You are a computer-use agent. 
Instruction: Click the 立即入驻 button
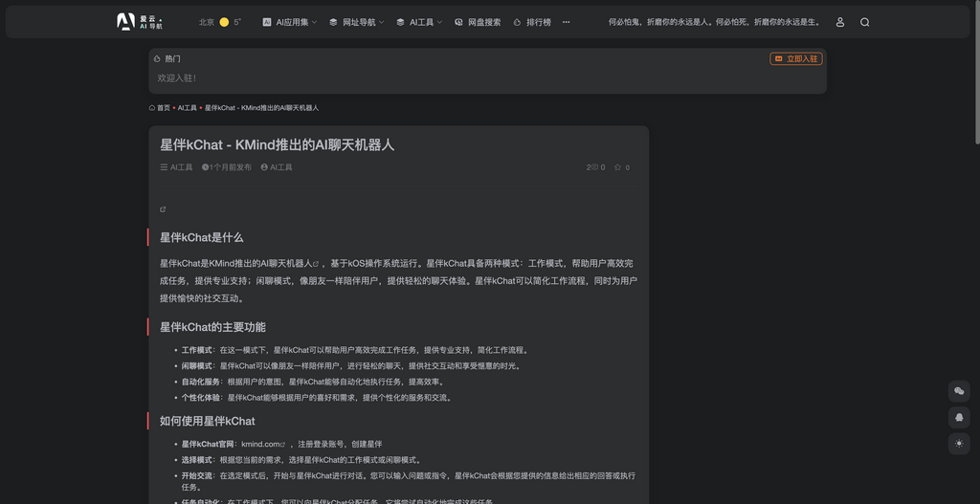pos(795,58)
